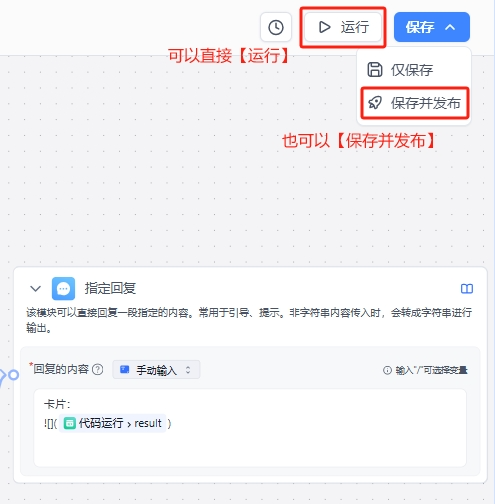This screenshot has width=495, height=504.
Task: Open the documentation book icon in 指定回复
Action: click(x=467, y=288)
